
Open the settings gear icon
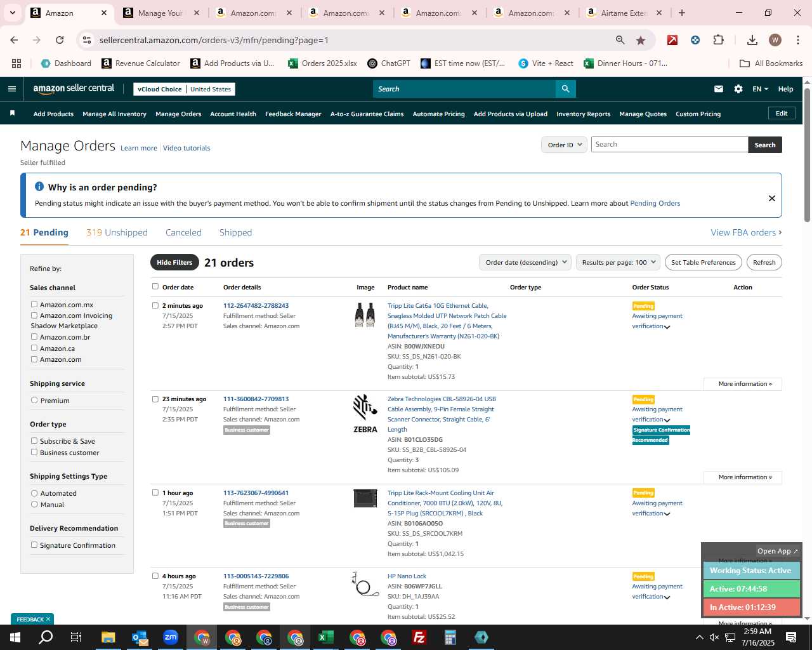(x=738, y=89)
